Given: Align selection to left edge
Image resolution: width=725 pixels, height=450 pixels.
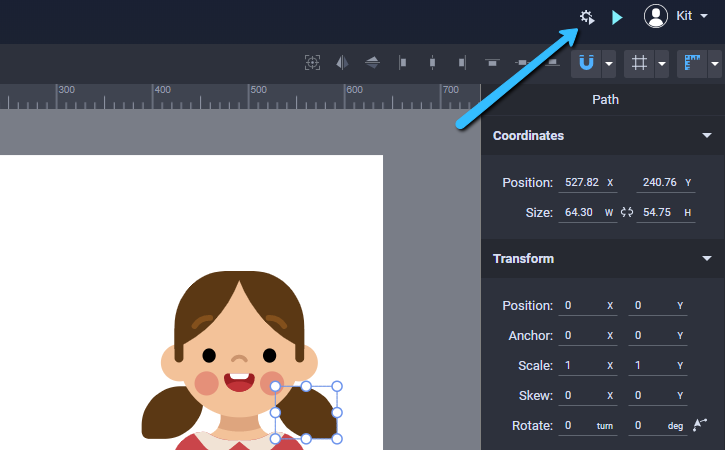Looking at the screenshot, I should pyautogui.click(x=402, y=63).
